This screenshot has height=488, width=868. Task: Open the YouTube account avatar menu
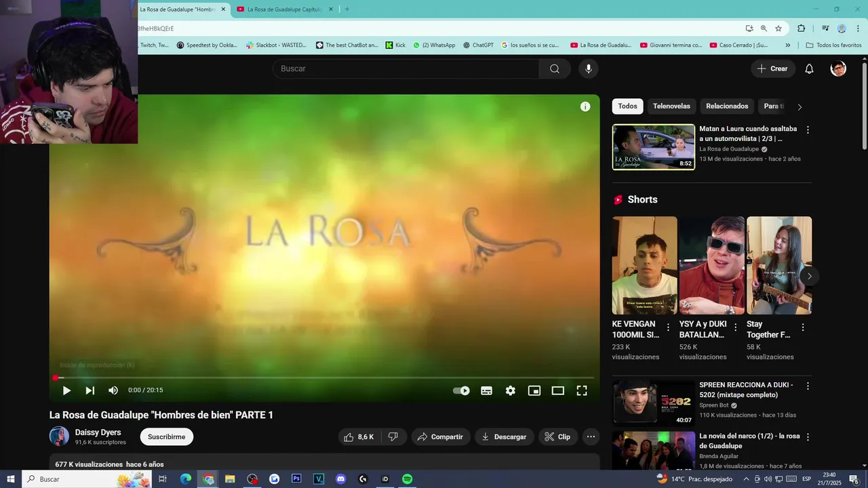tap(838, 68)
